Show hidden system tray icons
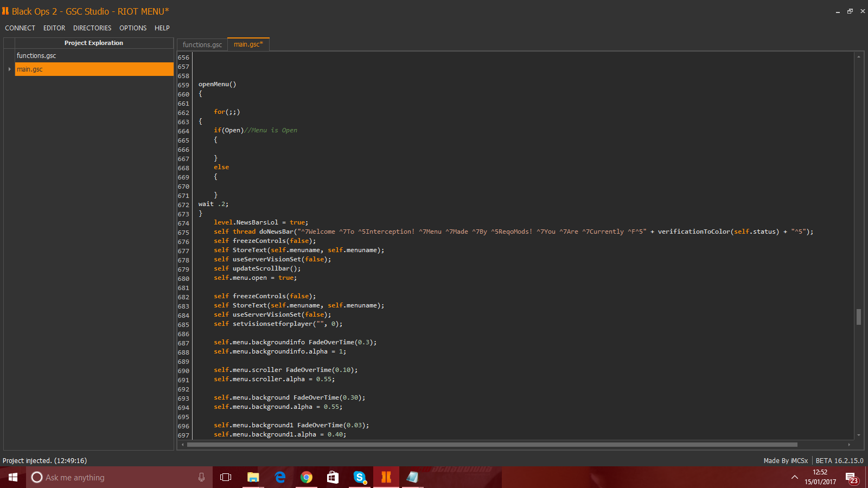The image size is (868, 488). [795, 477]
